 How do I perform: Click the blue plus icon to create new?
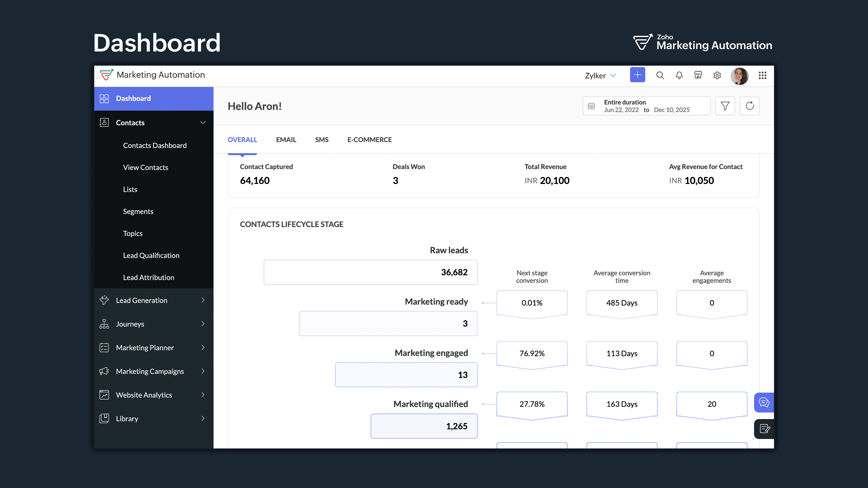click(x=637, y=75)
